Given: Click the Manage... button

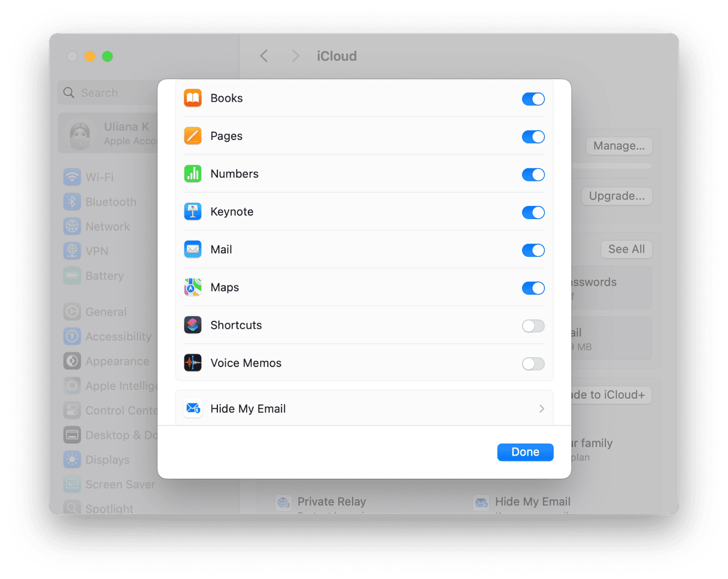Looking at the screenshot, I should 619,145.
